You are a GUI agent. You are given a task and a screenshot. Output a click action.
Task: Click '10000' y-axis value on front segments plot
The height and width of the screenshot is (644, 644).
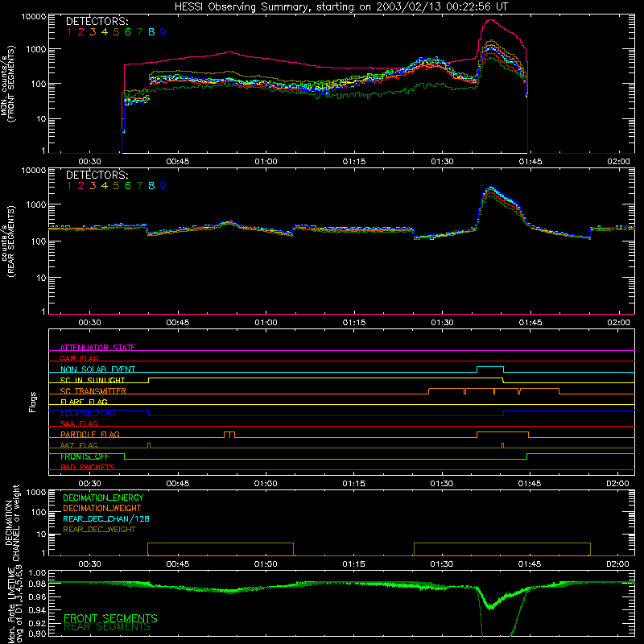[x=34, y=16]
